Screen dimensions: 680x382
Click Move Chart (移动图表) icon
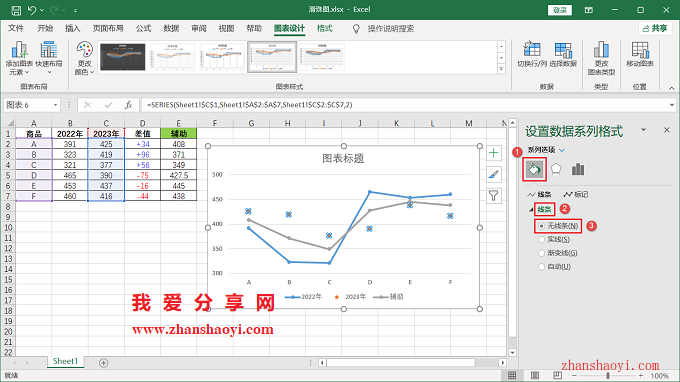pyautogui.click(x=640, y=55)
